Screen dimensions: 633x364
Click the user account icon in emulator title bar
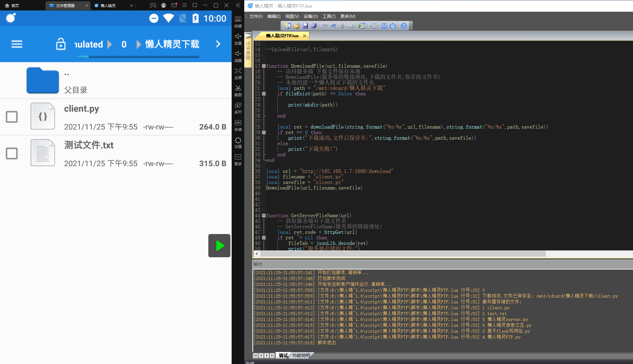pos(164,5)
